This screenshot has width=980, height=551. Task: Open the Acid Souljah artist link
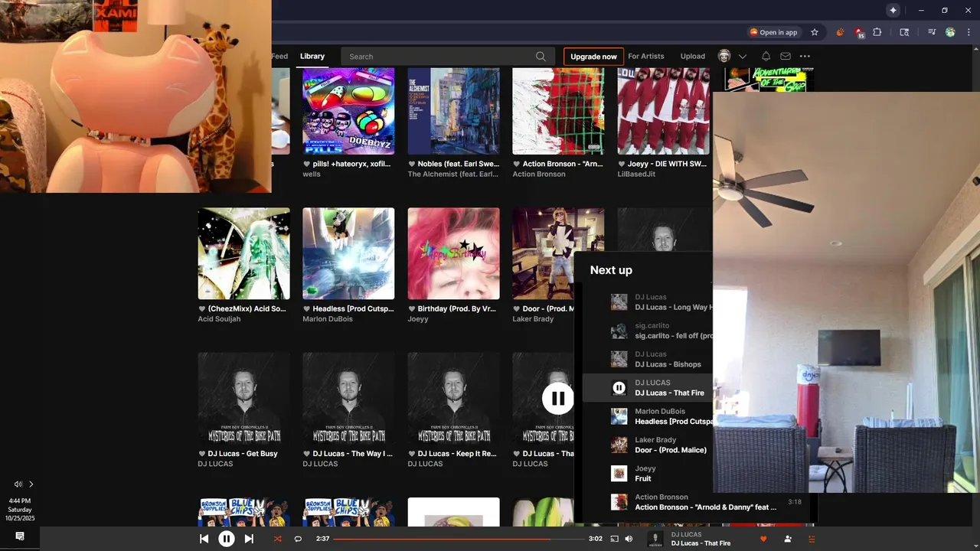[x=219, y=319]
